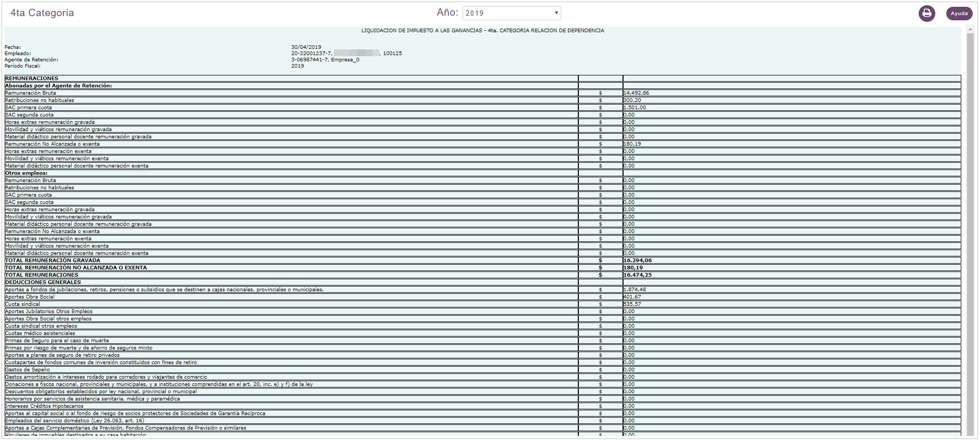Screen dimensions: 980x440
Task: Click the Gastos de Sepelio label
Action: pyautogui.click(x=28, y=370)
